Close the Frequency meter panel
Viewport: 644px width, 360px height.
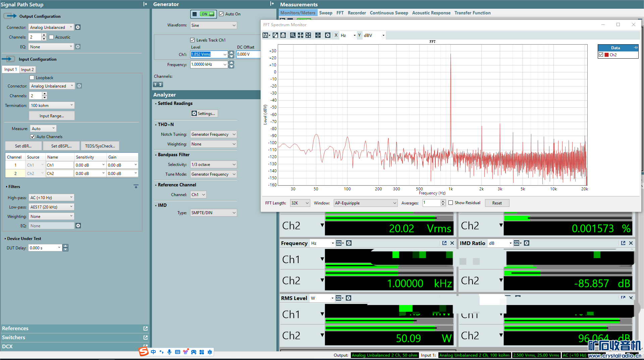pos(452,243)
